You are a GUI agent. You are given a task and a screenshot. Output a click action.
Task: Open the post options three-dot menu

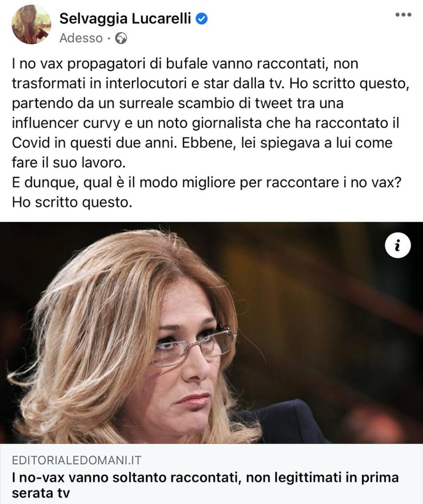(403, 14)
